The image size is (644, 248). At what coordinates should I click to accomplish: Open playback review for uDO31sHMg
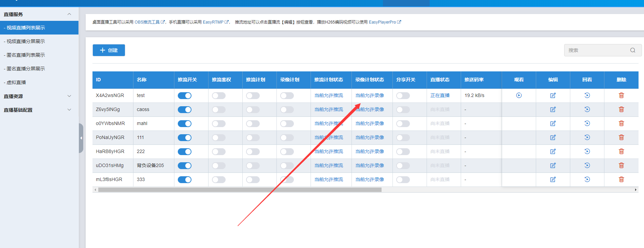(x=587, y=165)
